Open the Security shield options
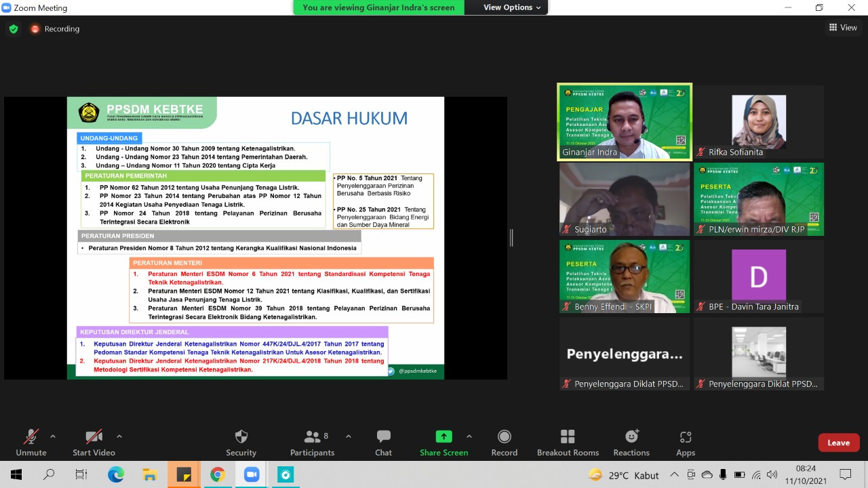 (241, 443)
